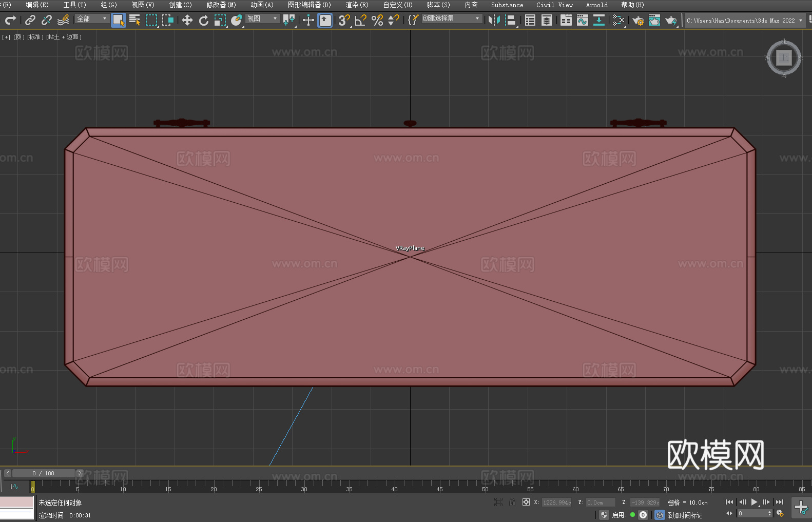This screenshot has width=812, height=522.
Task: Open the 修改器(M) menu
Action: pos(221,5)
